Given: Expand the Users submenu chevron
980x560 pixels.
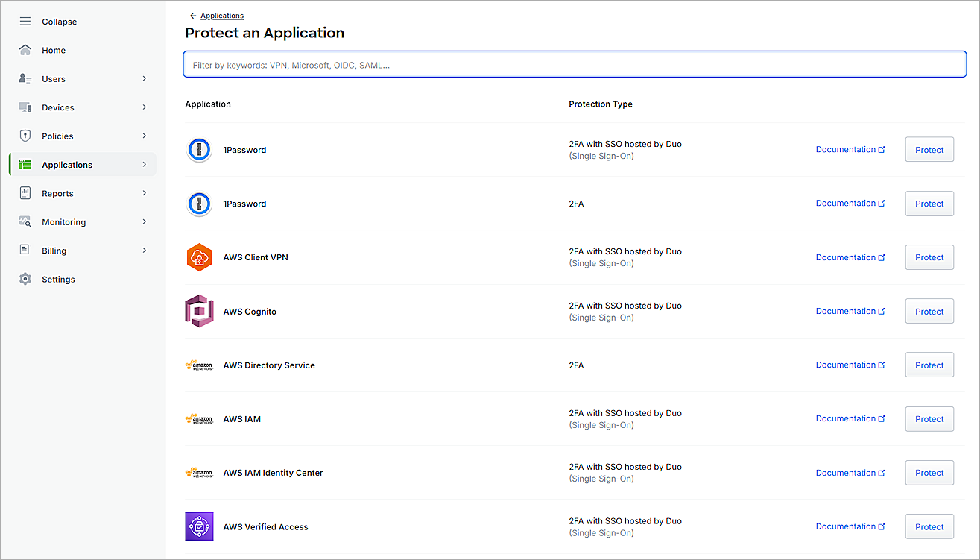Looking at the screenshot, I should (x=145, y=78).
